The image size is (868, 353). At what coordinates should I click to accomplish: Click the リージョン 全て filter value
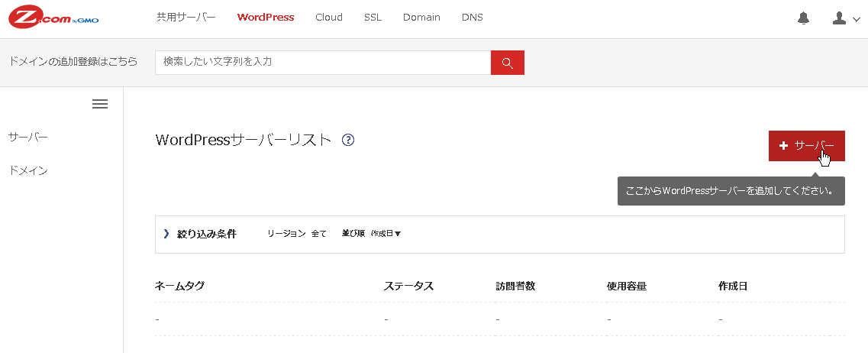point(319,234)
